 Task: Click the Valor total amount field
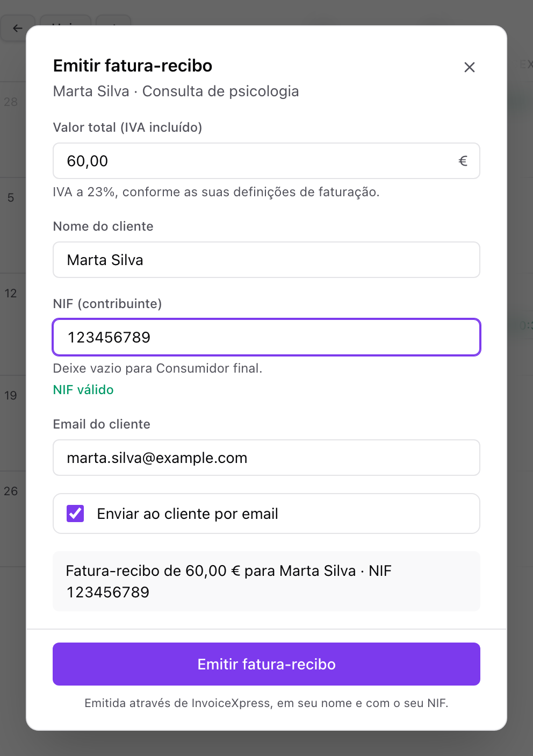tap(266, 161)
